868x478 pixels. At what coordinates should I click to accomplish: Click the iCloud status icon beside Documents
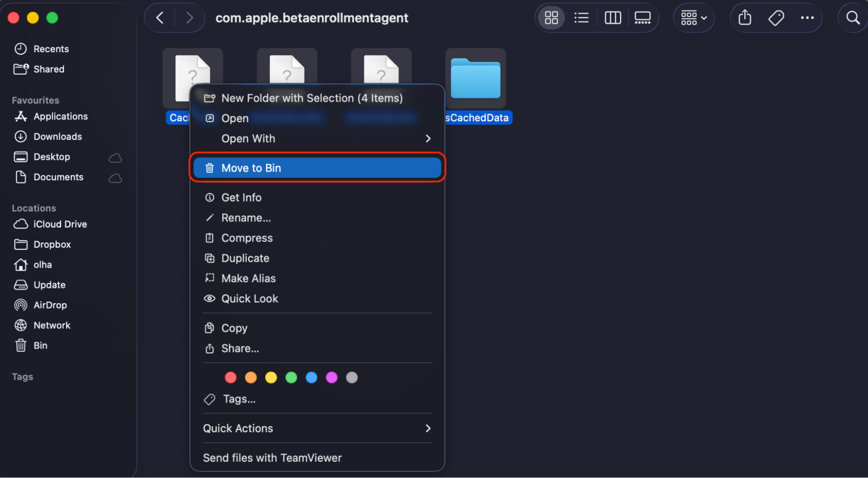point(115,178)
